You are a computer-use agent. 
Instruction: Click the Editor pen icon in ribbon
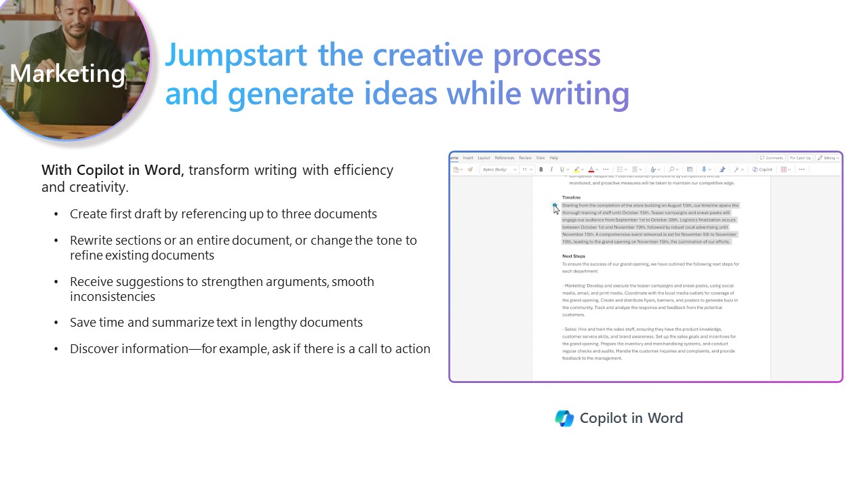pyautogui.click(x=722, y=169)
